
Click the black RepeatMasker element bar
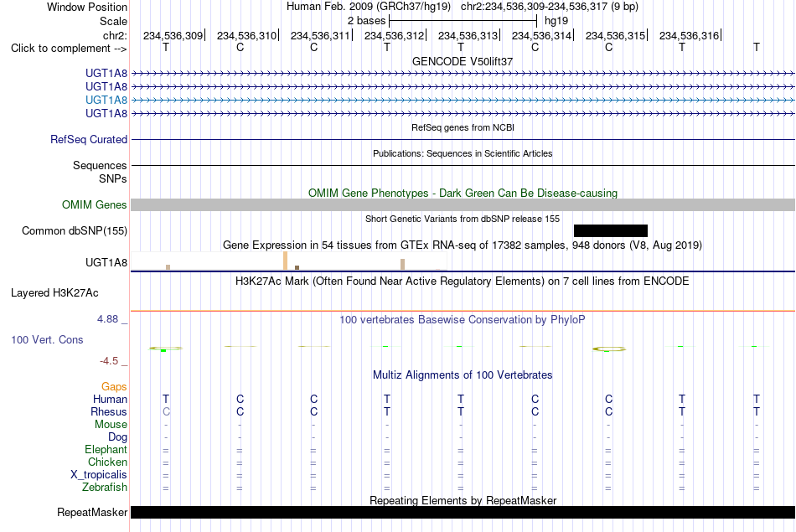point(463,512)
